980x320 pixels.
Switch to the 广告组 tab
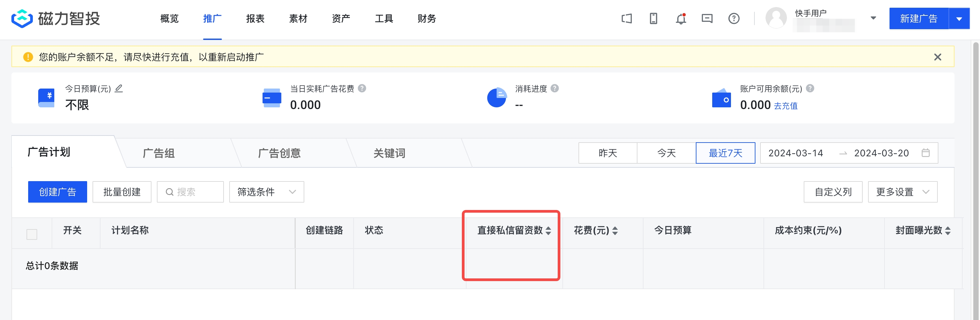(x=159, y=153)
